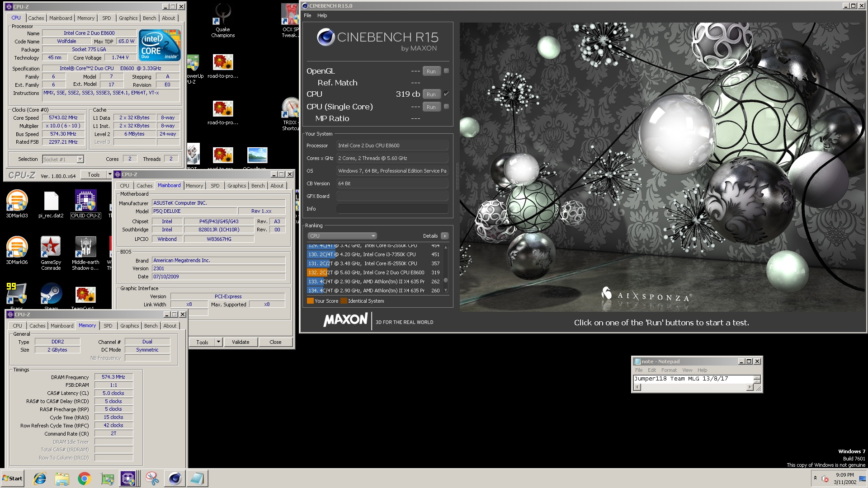The width and height of the screenshot is (868, 488).
Task: Click Tools button in top CPU-Z window
Action: point(94,175)
